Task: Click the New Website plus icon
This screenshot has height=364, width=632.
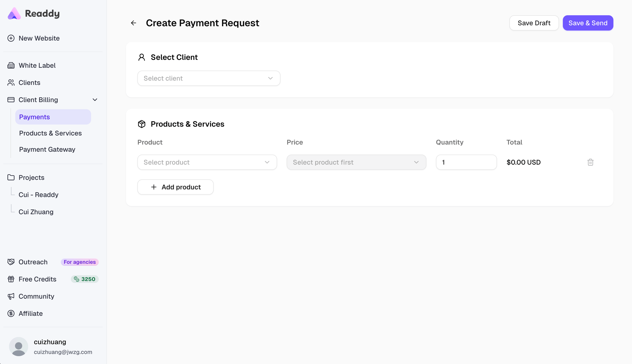Action: (11, 38)
